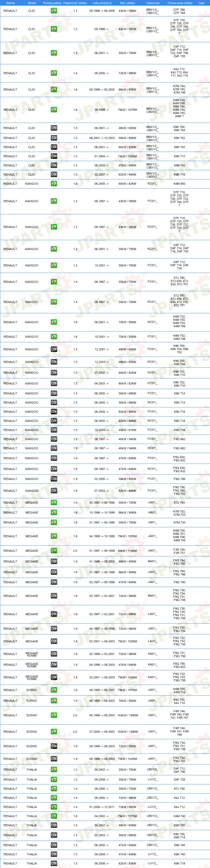Viewport: 210px width, 868px height.
Task: Click the Nadwozie column header
Action: 153,3
